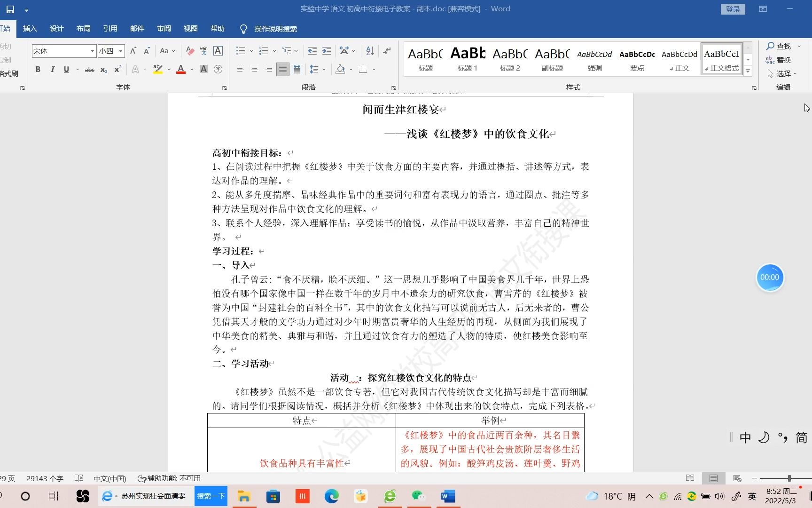Click the blue 00:00 recording timer
This screenshot has width=812, height=508.
pyautogui.click(x=770, y=278)
